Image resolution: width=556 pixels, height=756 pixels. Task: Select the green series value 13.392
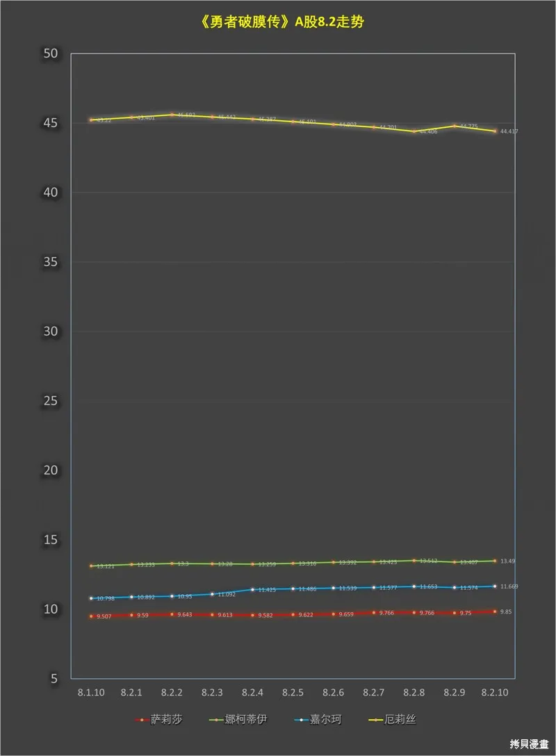click(347, 563)
